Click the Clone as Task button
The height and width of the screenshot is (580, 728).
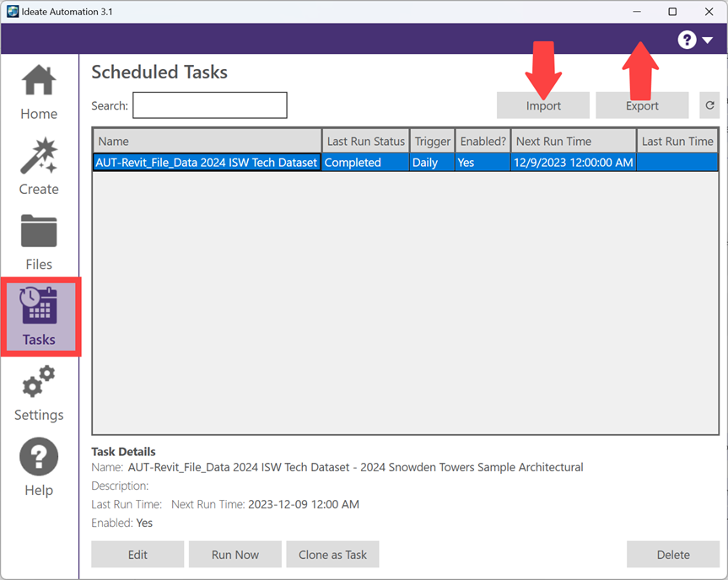(x=332, y=555)
